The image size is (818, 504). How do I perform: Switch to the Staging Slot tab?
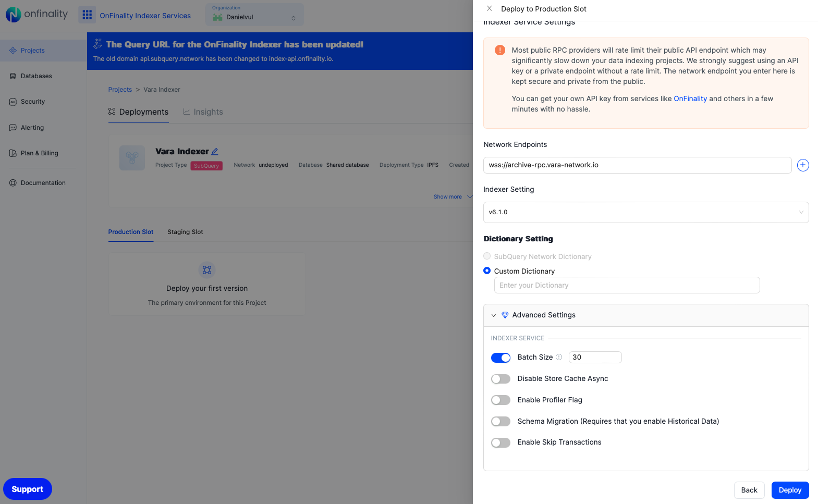coord(185,232)
